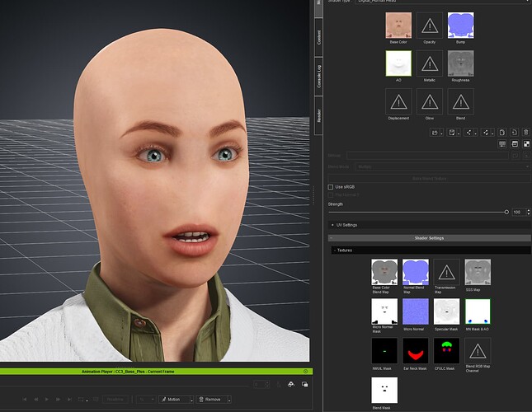Collapse the Textures subsection
Screen dimensions: 532x412
431,250
